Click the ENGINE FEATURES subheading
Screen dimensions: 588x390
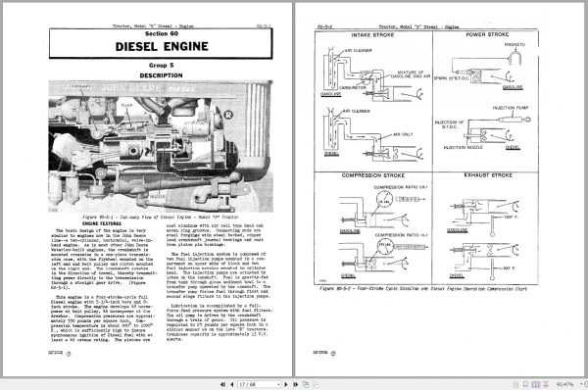click(102, 223)
